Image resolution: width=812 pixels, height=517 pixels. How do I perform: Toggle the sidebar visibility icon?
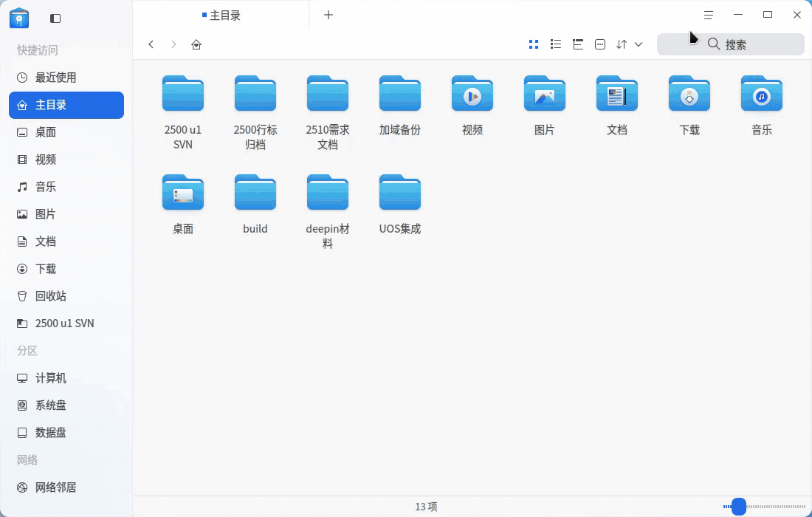click(55, 18)
